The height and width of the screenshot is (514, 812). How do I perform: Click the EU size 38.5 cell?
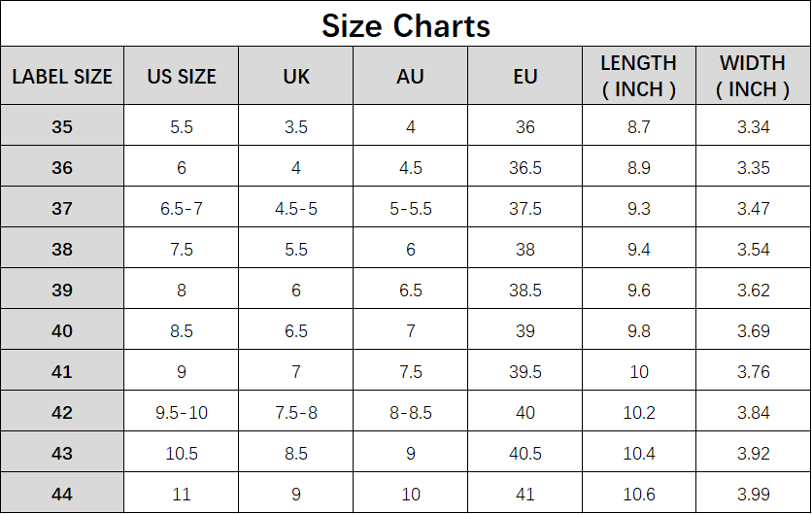[525, 291]
